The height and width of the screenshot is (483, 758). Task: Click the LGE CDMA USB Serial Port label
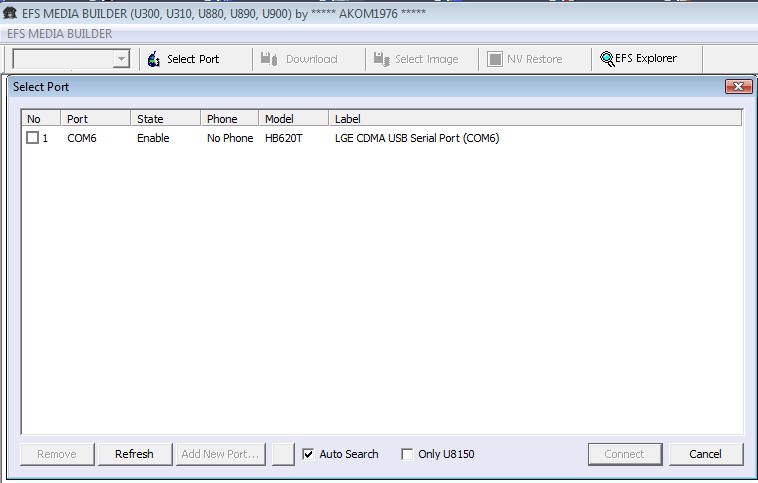pyautogui.click(x=417, y=138)
